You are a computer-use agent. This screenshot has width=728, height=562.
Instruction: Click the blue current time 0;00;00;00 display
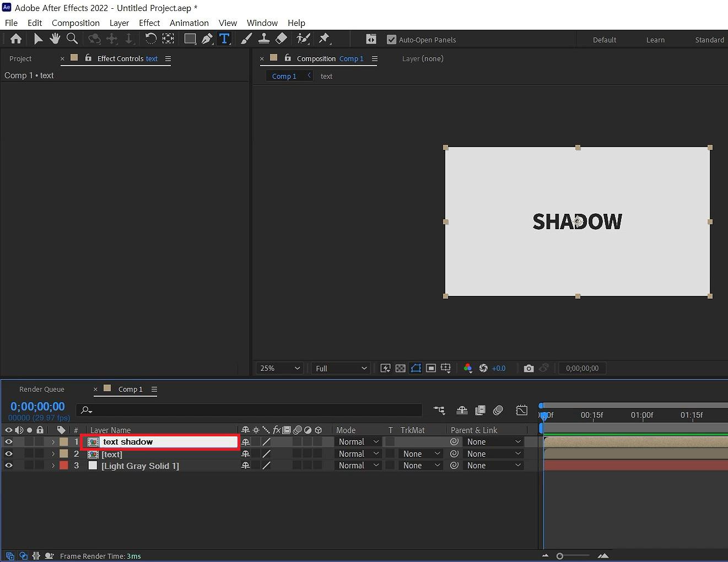coord(37,407)
